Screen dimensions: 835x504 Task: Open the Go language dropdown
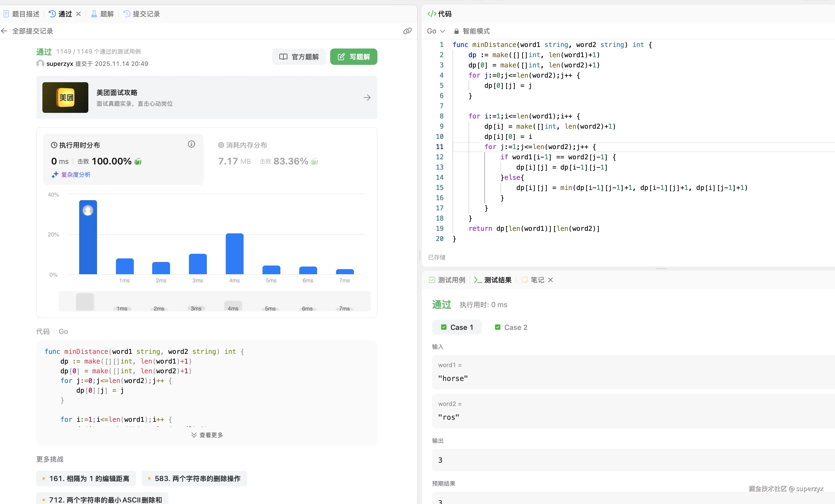tap(435, 31)
